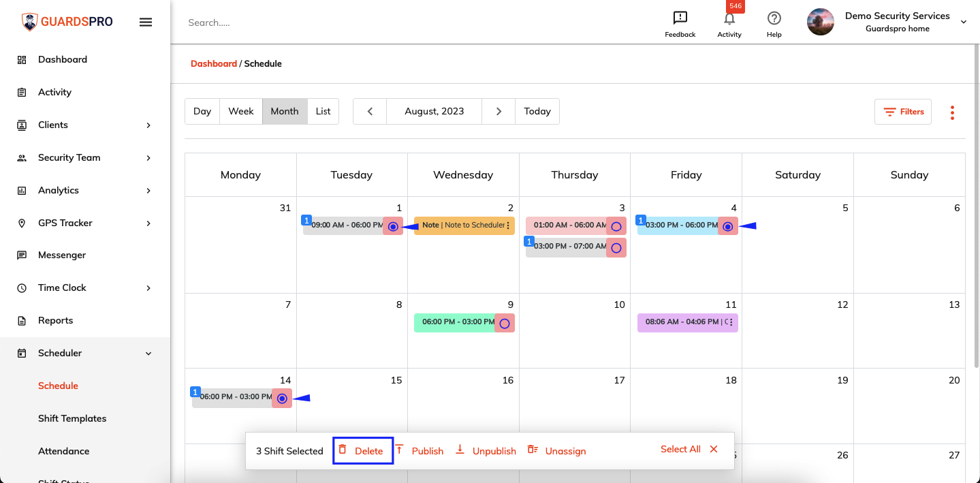
Task: Deselect the August 1 shift selection circle
Action: coord(393,225)
